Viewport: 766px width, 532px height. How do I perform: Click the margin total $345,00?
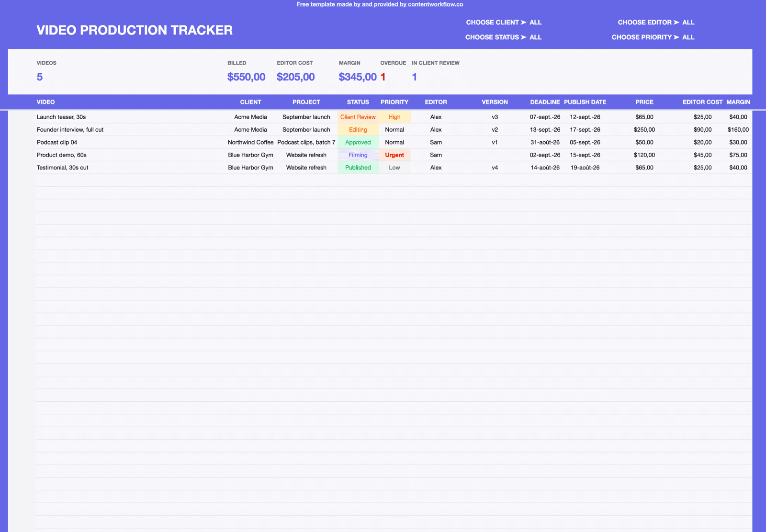pyautogui.click(x=358, y=77)
